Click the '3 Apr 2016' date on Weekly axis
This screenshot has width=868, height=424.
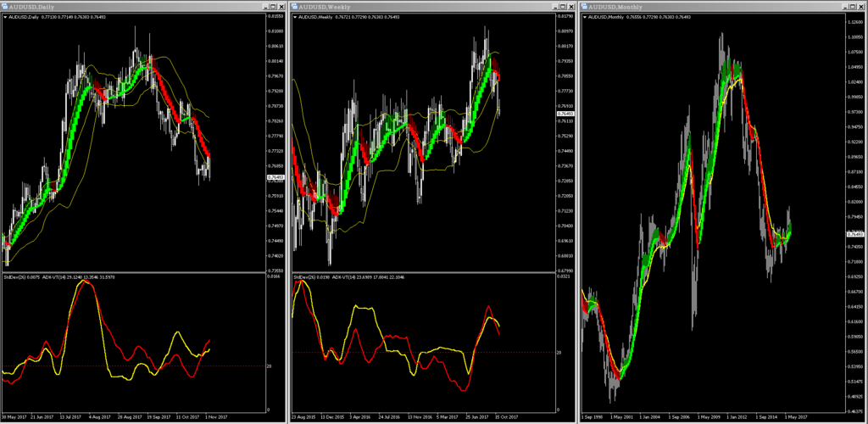click(360, 417)
